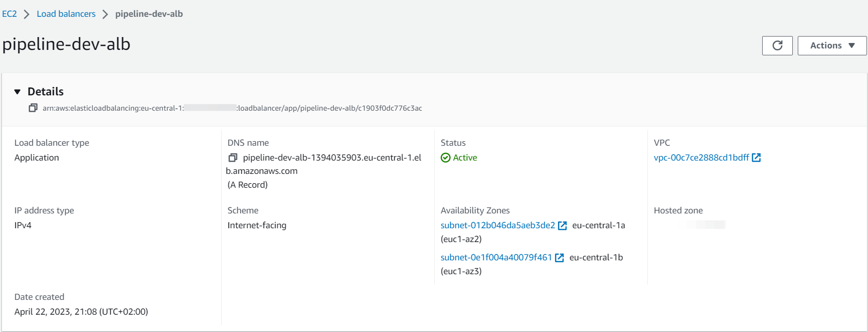Open VPC vpc-00c7ce2888cd1bdff link
The height and width of the screenshot is (332, 868).
701,158
